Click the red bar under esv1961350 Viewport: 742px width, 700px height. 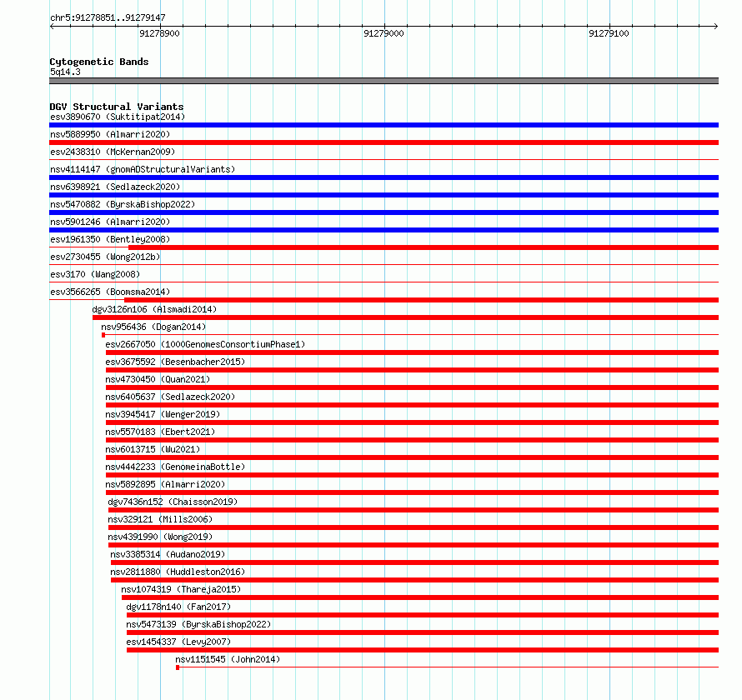click(x=424, y=247)
